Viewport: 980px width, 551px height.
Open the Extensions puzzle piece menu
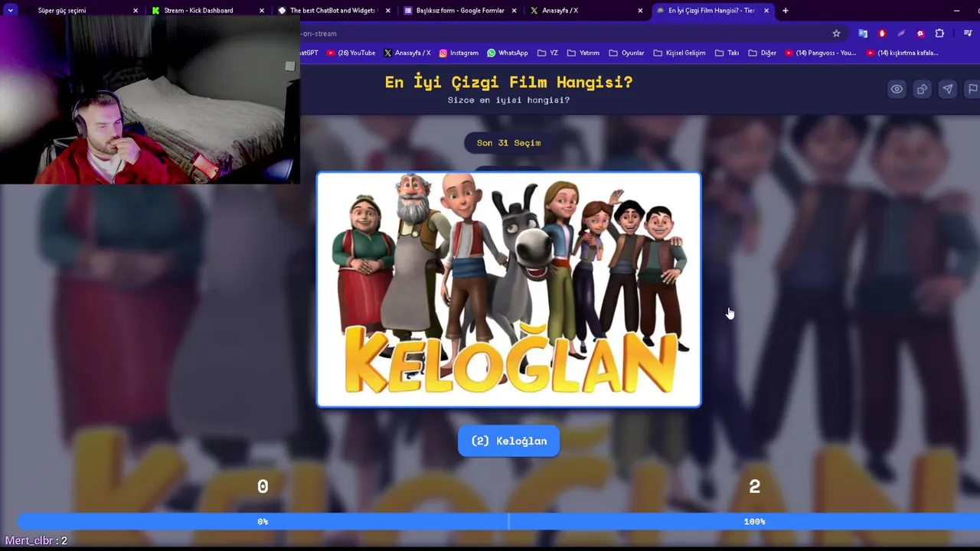[x=939, y=33]
